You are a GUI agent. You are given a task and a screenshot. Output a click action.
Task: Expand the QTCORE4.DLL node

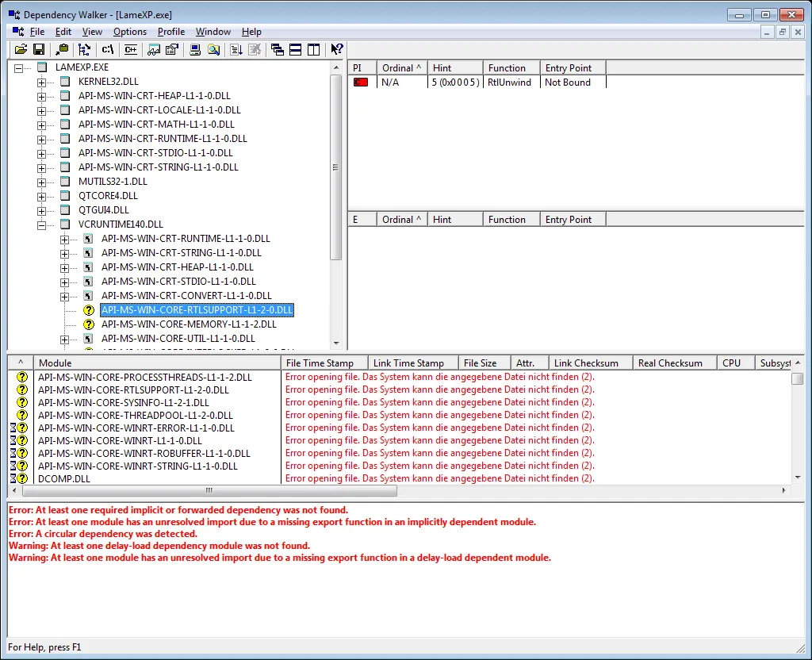point(41,197)
